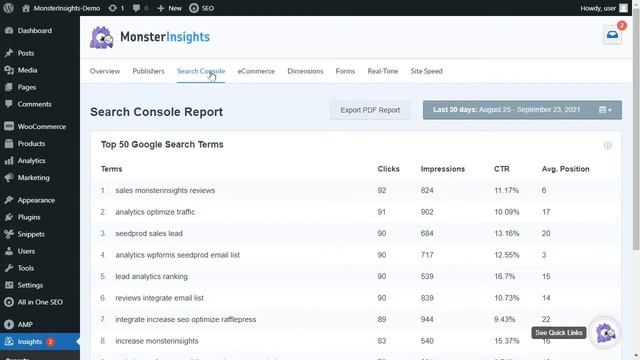
Task: Select term 'sales monsterinsights reviews'
Action: tap(165, 191)
